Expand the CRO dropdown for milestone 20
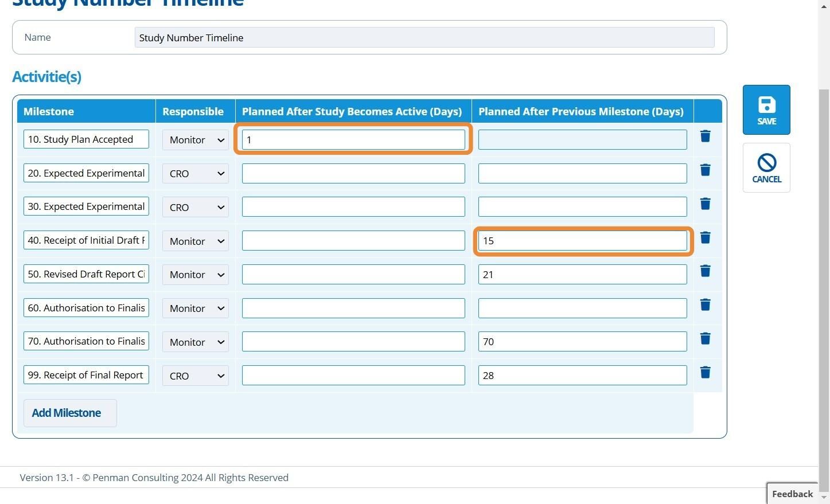830x504 pixels. 195,174
